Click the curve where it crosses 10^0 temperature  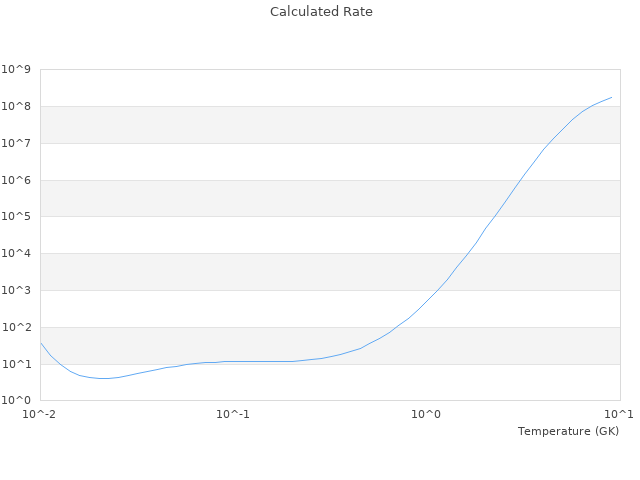click(427, 301)
